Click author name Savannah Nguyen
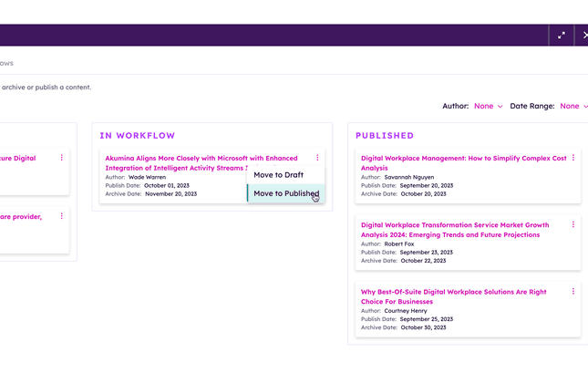Screen dimensions: 588x383 coord(409,177)
